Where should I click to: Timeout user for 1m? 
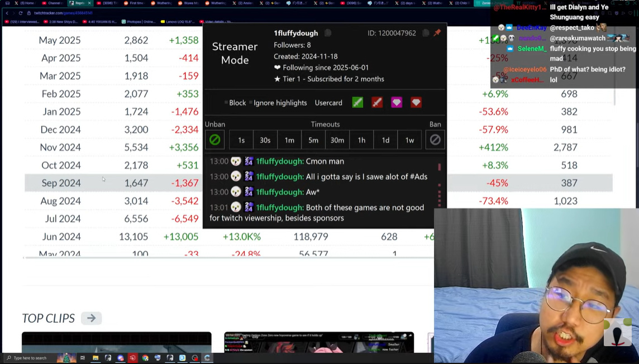pyautogui.click(x=289, y=140)
